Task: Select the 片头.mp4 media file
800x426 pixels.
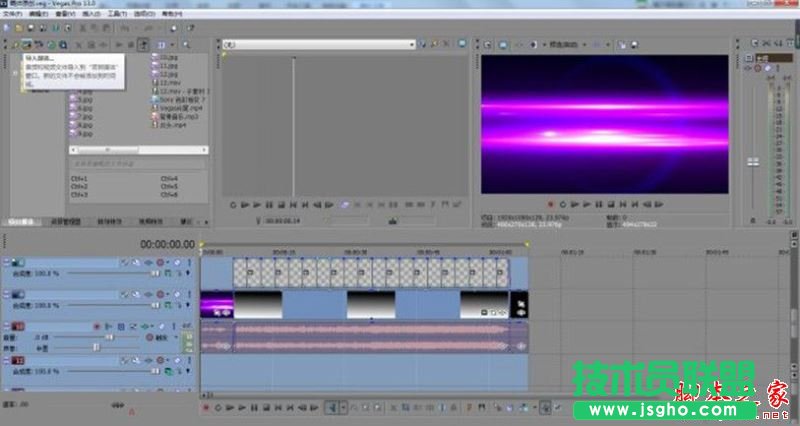Action: [x=169, y=124]
